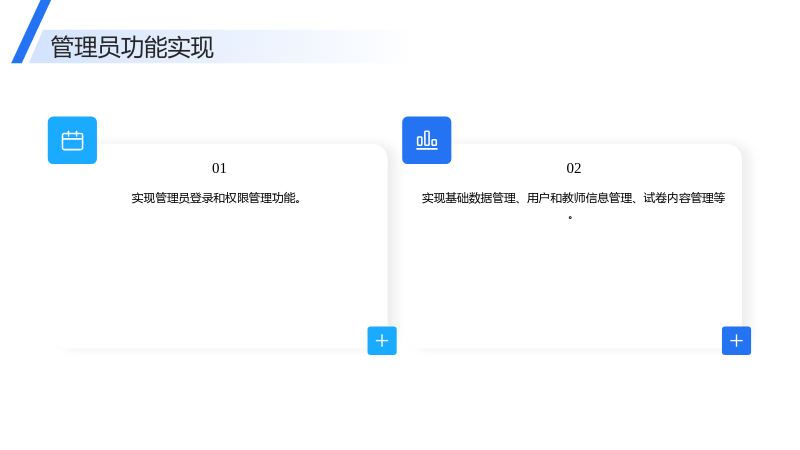The height and width of the screenshot is (450, 800).
Task: Click the bar chart icon on card 02
Action: 427,140
